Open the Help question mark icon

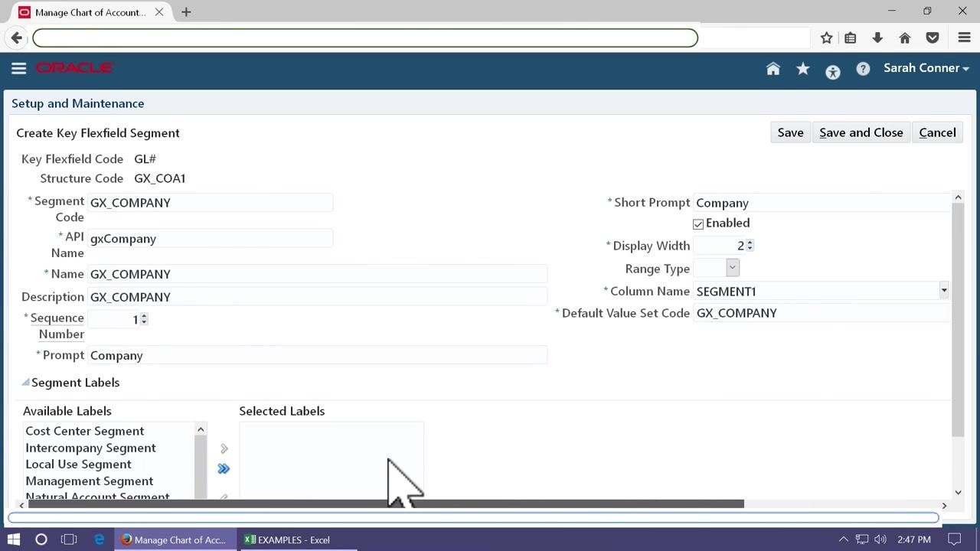click(863, 69)
